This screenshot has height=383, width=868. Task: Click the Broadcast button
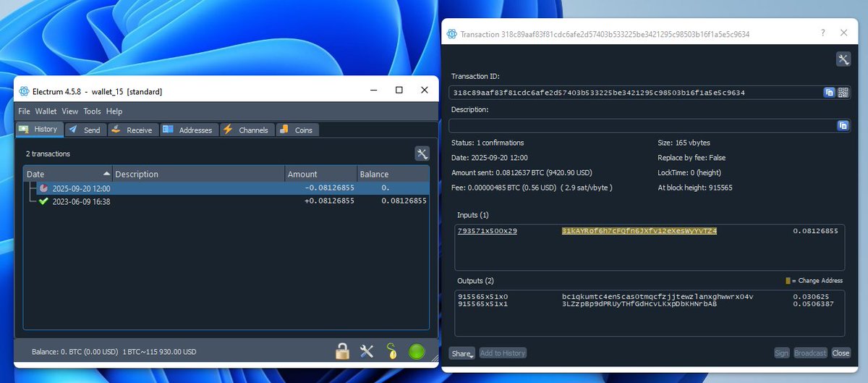pyautogui.click(x=810, y=353)
